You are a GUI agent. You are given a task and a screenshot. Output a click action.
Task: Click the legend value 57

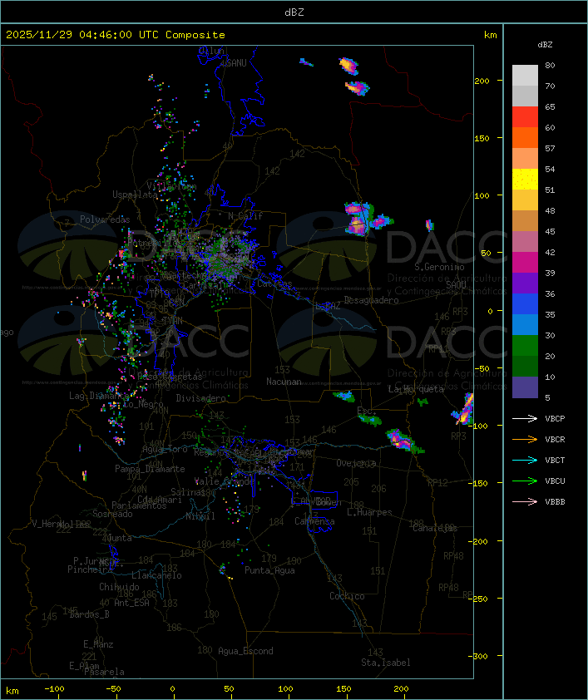(x=550, y=148)
